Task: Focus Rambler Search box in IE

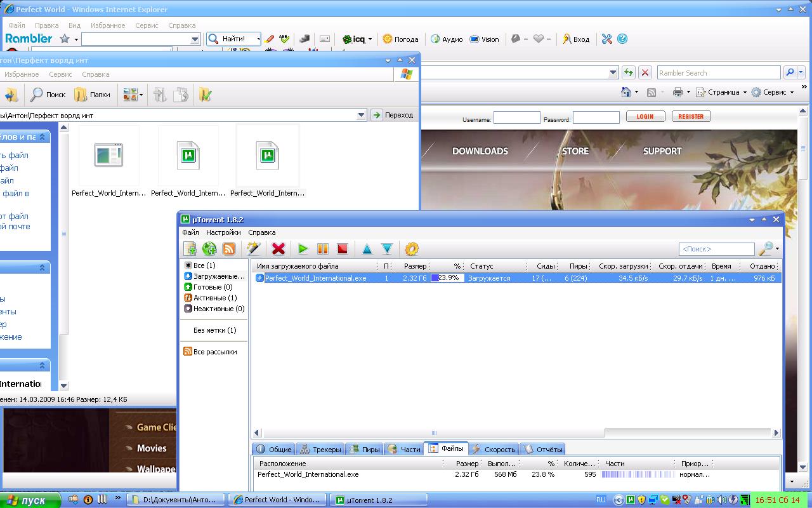Action: (719, 72)
